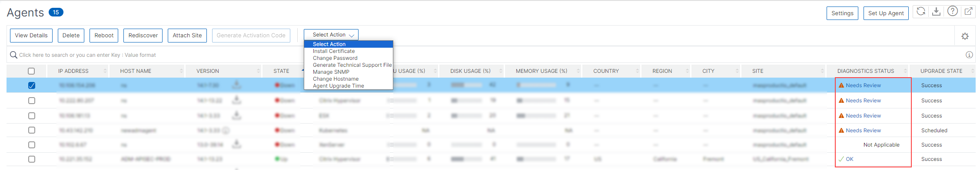The image size is (980, 170).
Task: Click the SITE column sort arrows
Action: click(823, 71)
